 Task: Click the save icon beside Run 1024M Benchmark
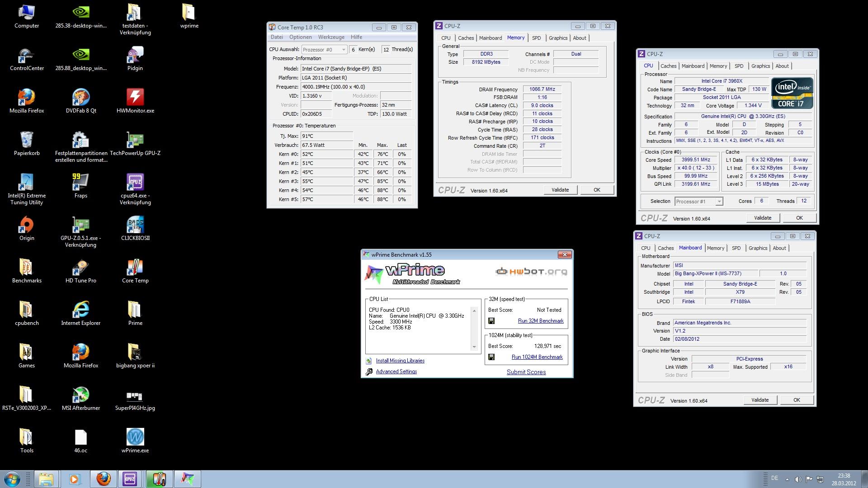(x=491, y=357)
